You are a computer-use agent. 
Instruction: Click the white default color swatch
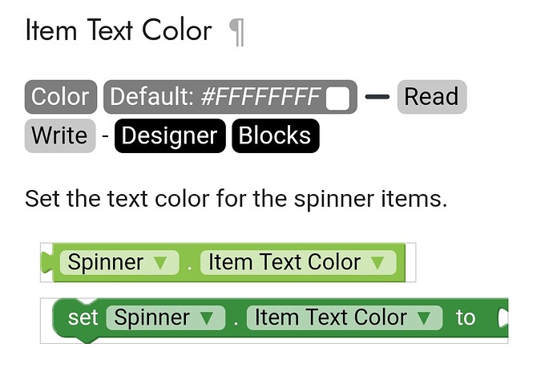click(338, 98)
